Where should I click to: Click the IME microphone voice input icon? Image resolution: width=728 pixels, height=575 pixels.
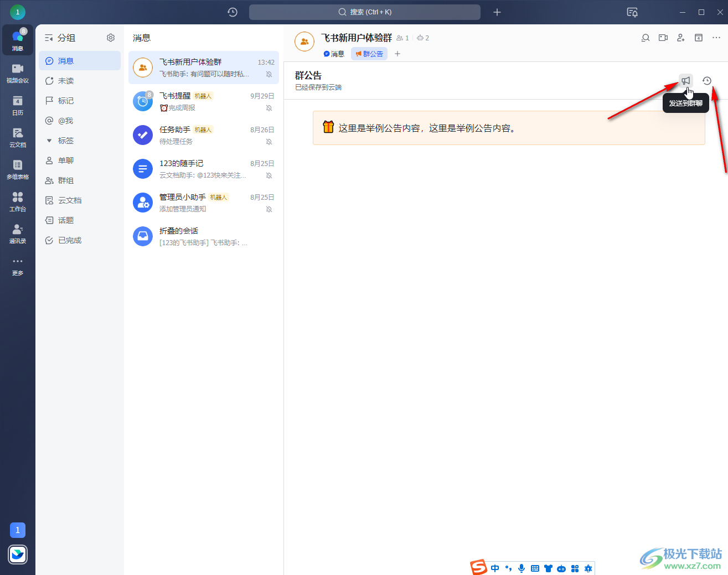point(522,568)
